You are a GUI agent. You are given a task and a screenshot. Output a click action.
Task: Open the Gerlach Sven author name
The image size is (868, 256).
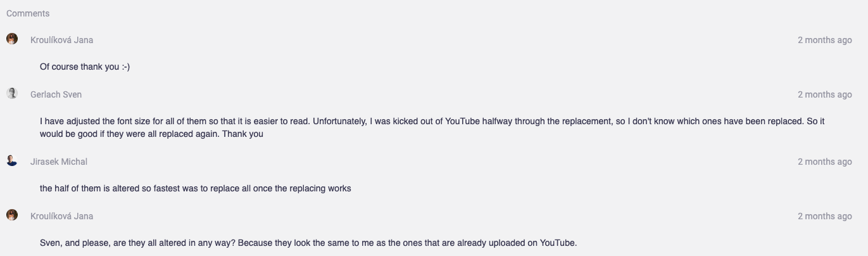click(56, 94)
